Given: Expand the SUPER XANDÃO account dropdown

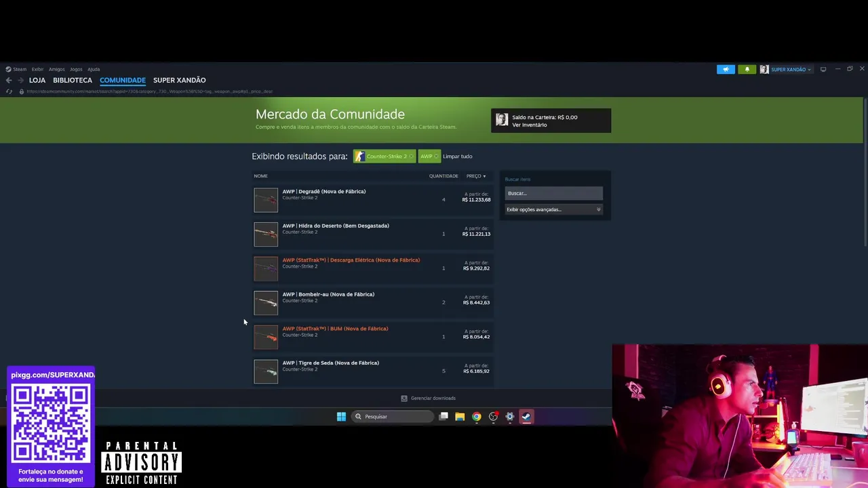Looking at the screenshot, I should (x=791, y=69).
